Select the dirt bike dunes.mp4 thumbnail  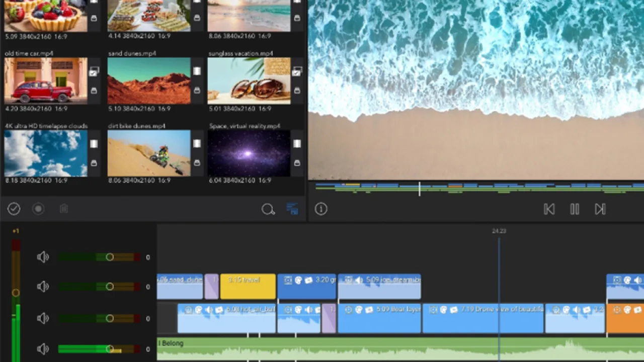coord(149,153)
